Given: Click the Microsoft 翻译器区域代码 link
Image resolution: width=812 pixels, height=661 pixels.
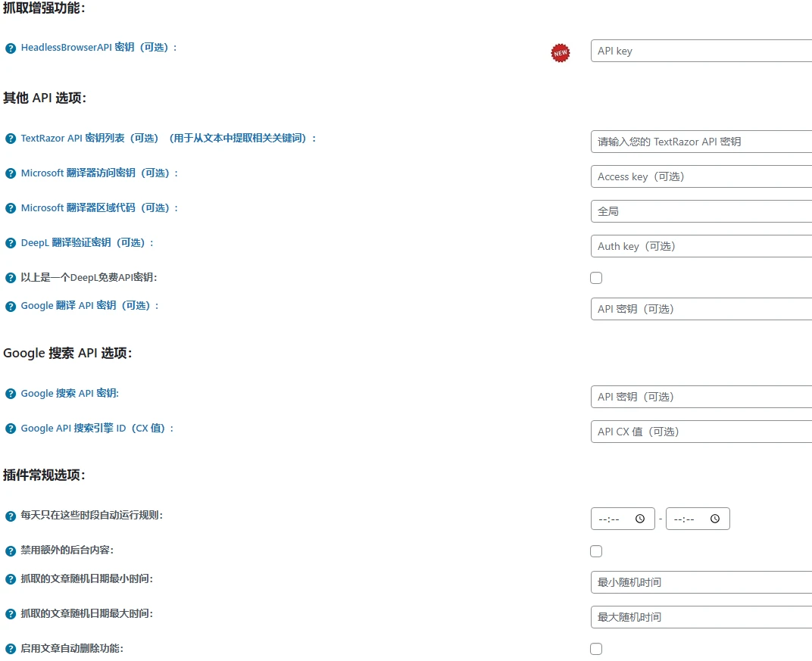Looking at the screenshot, I should 80,208.
